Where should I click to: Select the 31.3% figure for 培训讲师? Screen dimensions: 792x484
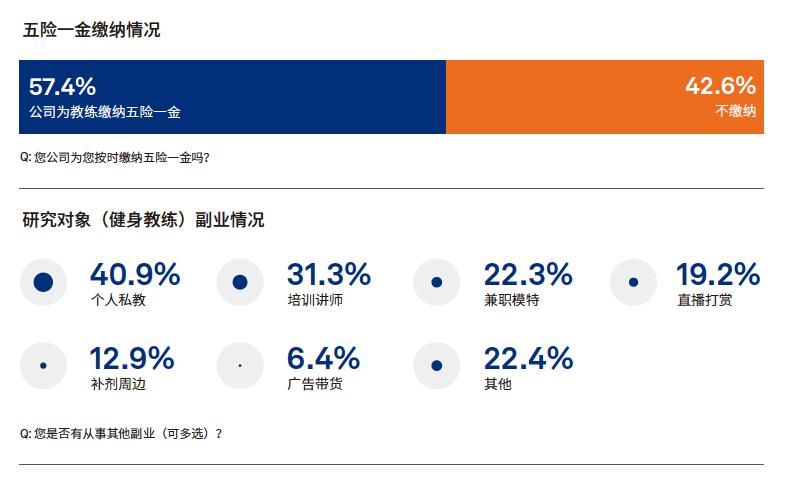(329, 273)
